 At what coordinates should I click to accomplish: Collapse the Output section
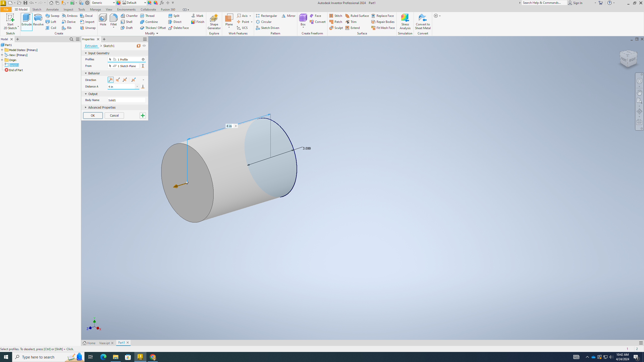(86, 94)
